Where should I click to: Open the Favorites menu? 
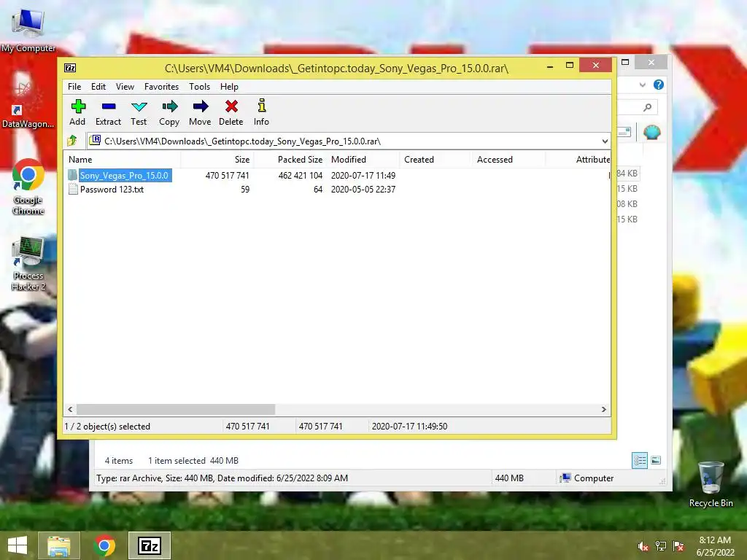click(x=161, y=87)
